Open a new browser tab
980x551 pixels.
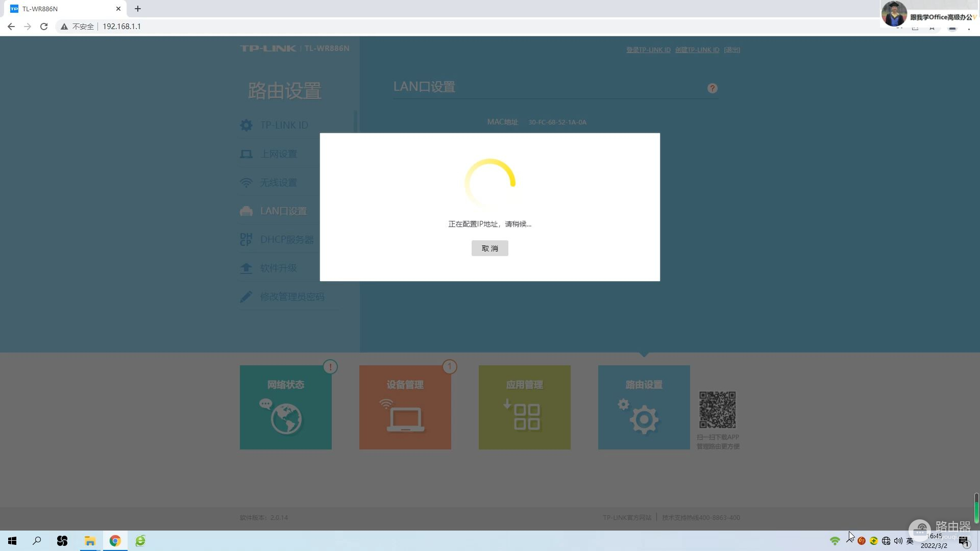pos(138,9)
